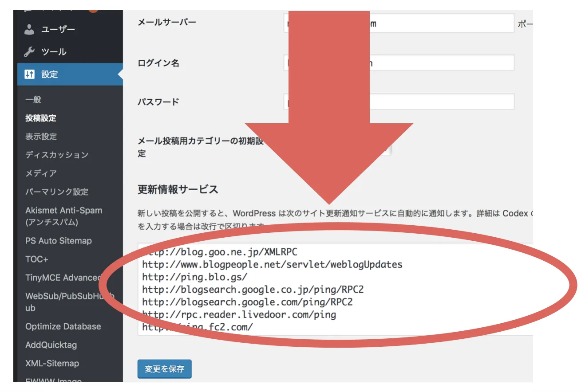
Task: Click the 変更を保存 button
Action: (x=164, y=368)
